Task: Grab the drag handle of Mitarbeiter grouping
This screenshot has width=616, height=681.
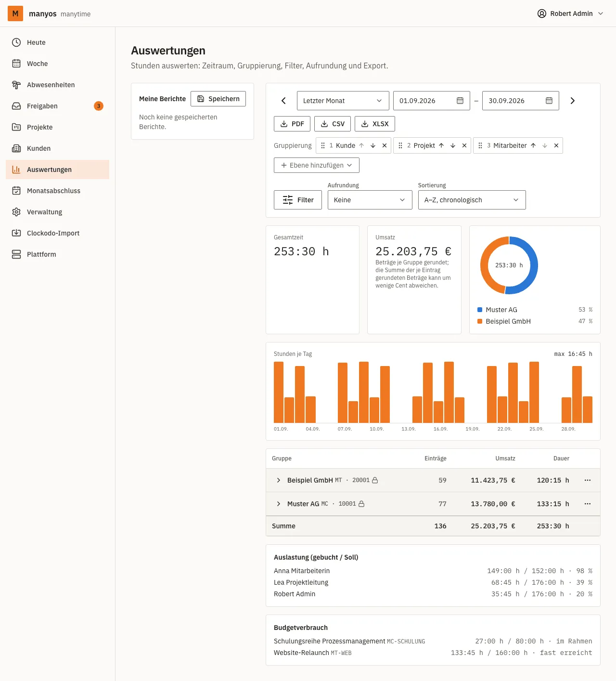Action: 480,145
